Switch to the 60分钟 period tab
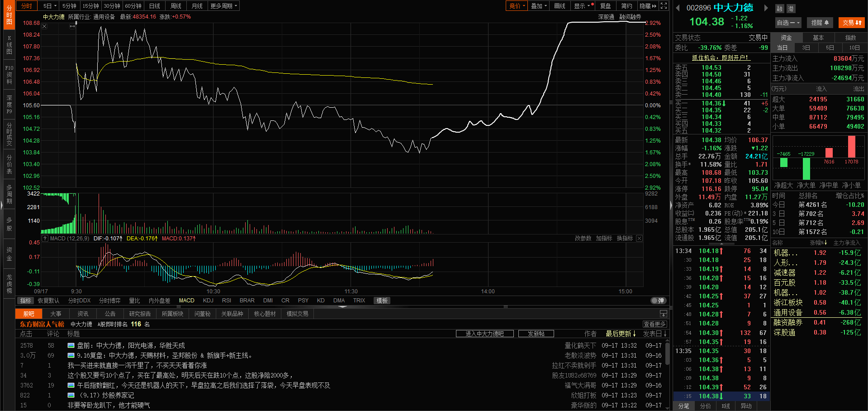Screen dimensions: 868x411 (133, 6)
